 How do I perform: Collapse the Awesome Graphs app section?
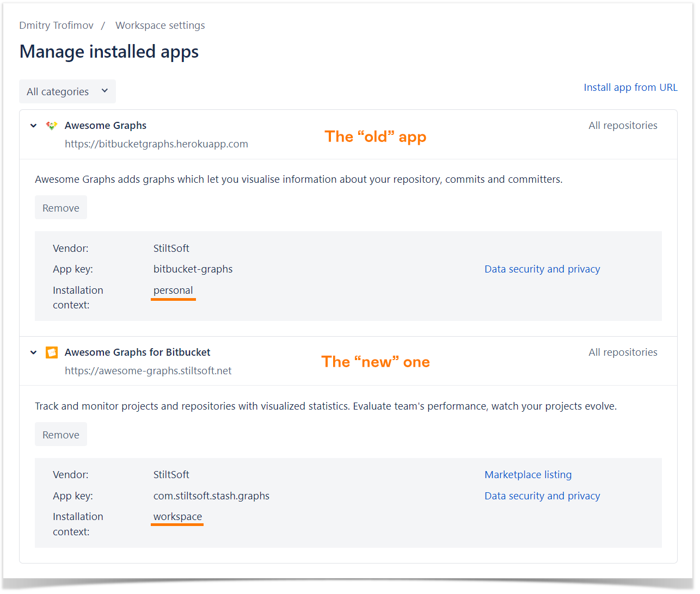pos(34,126)
